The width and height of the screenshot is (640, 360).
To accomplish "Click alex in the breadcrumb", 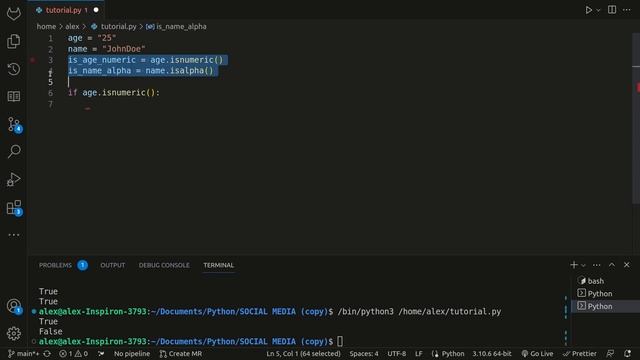I will (x=72, y=27).
